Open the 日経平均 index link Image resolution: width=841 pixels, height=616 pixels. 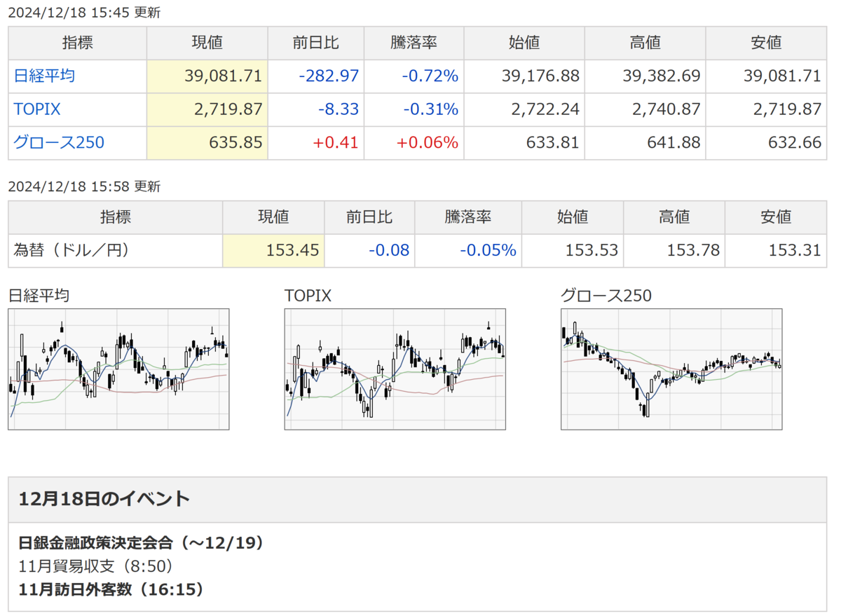(44, 76)
